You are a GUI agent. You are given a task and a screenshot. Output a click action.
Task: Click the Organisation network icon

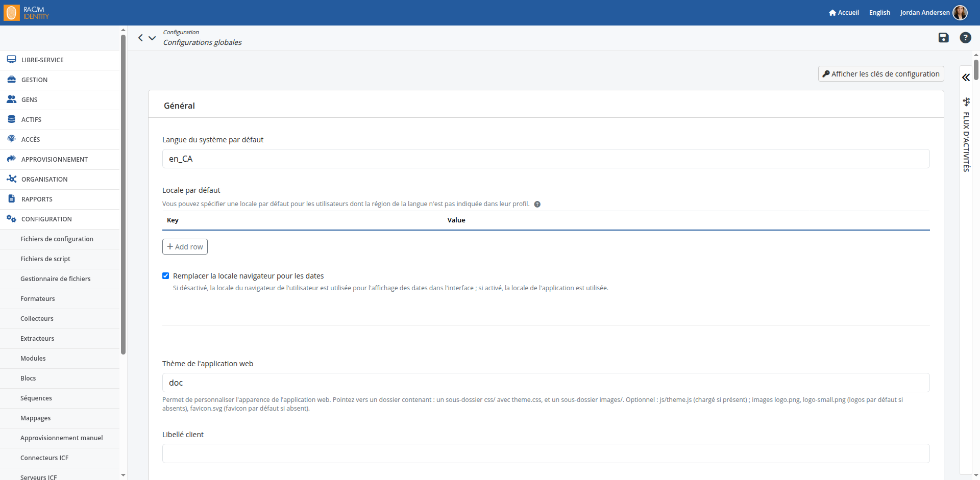click(11, 179)
